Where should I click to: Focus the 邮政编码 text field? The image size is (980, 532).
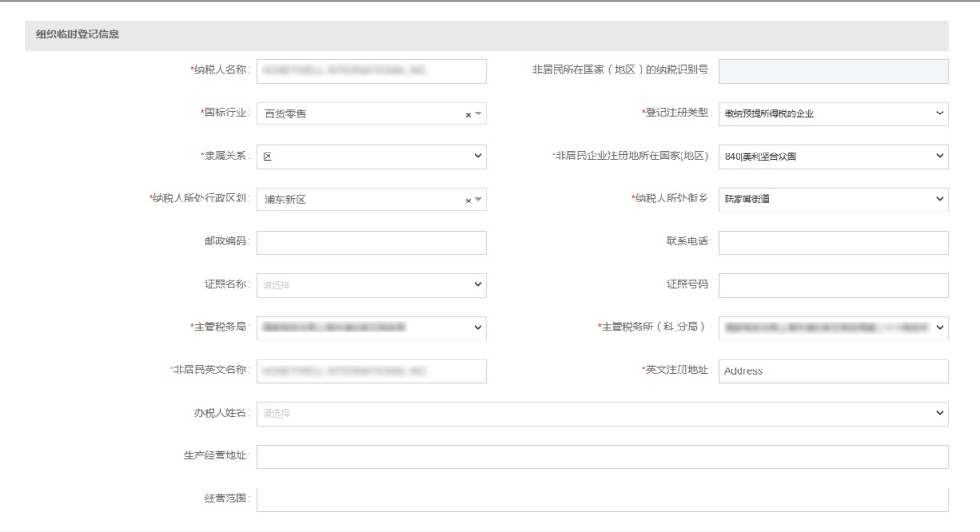(371, 242)
